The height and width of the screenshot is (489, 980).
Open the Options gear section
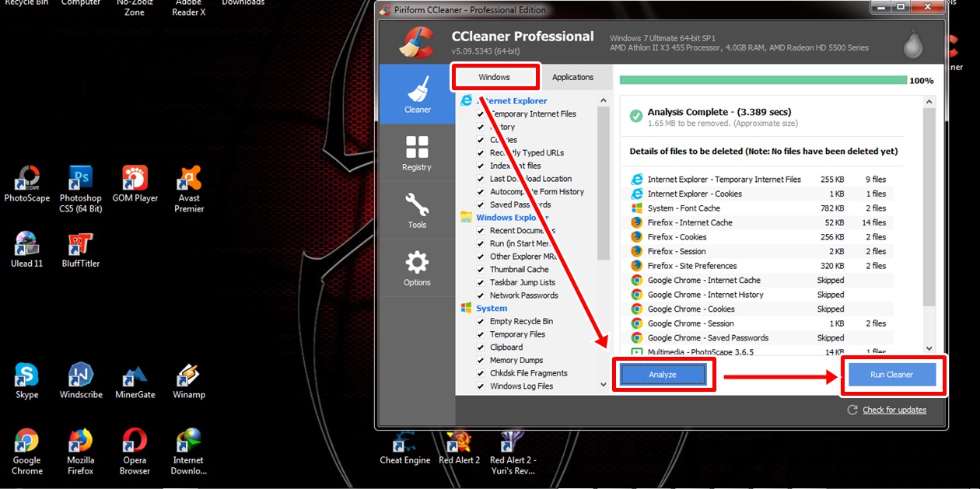417,268
